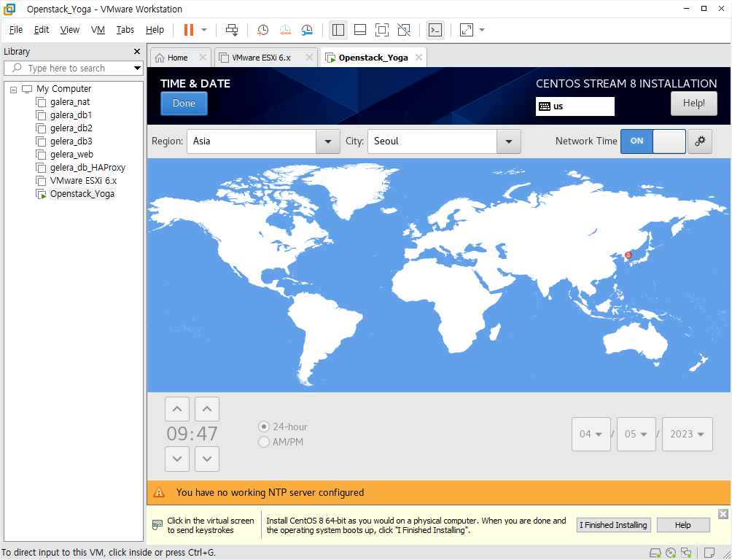This screenshot has height=560, width=732.
Task: Click I Finished Installing button
Action: [613, 525]
